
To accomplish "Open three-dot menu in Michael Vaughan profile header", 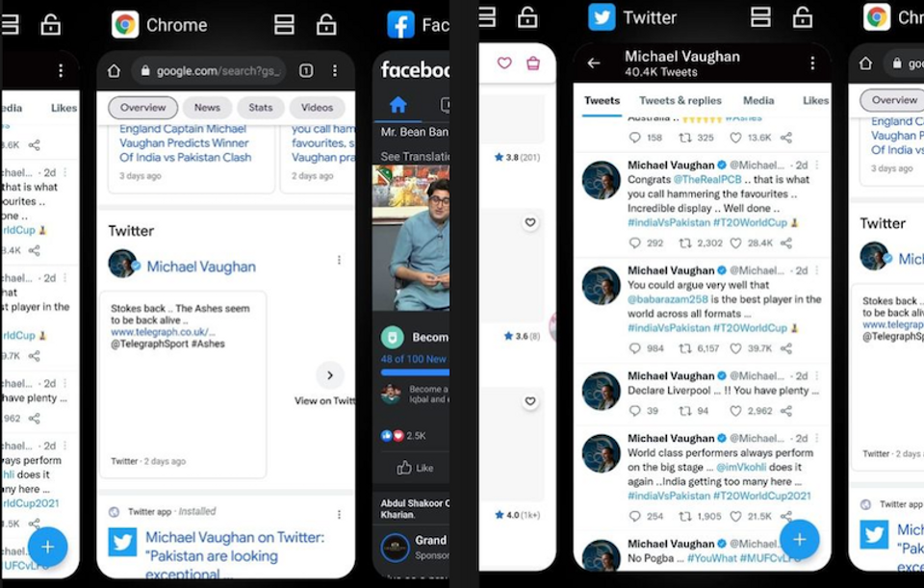I will point(812,64).
